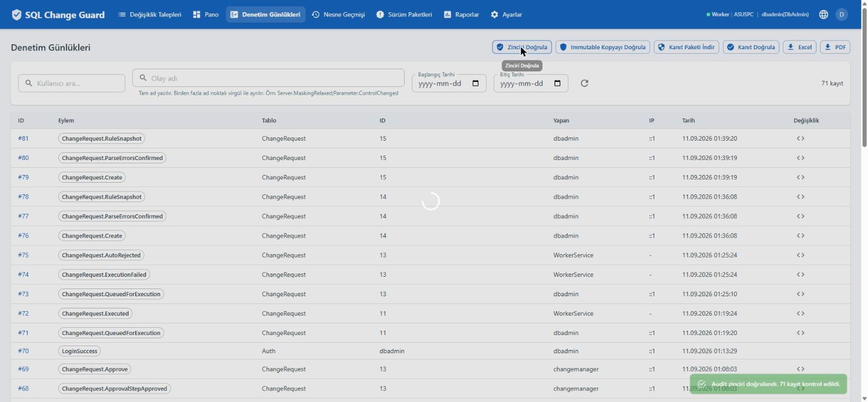Screen dimensions: 868x402
Task: View change details for log #75
Action: click(x=800, y=255)
